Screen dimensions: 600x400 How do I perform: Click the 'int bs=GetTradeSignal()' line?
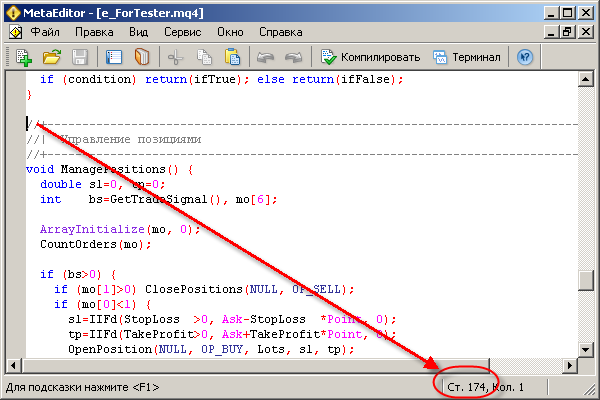tap(158, 199)
